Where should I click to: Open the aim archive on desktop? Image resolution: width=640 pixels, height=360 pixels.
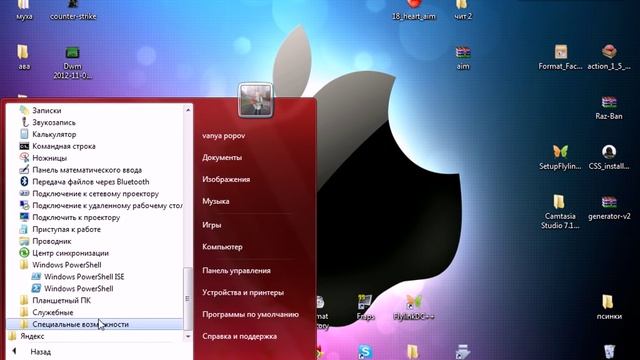click(x=463, y=58)
